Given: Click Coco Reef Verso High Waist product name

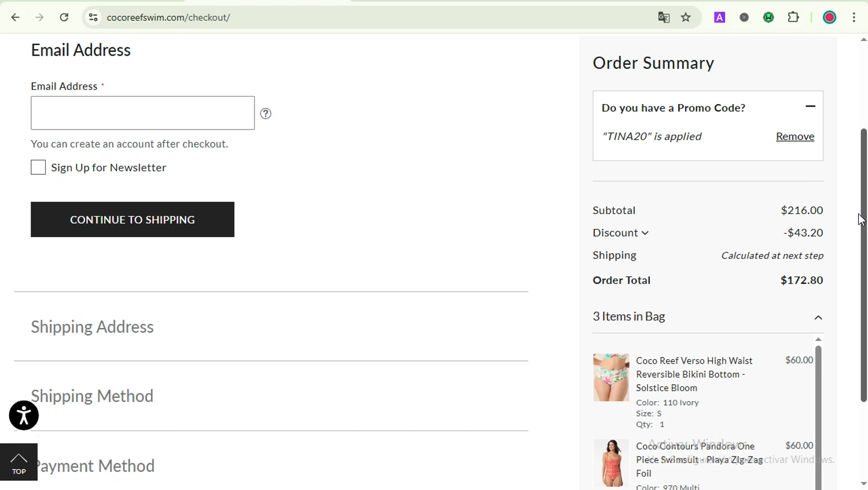Looking at the screenshot, I should tap(694, 374).
